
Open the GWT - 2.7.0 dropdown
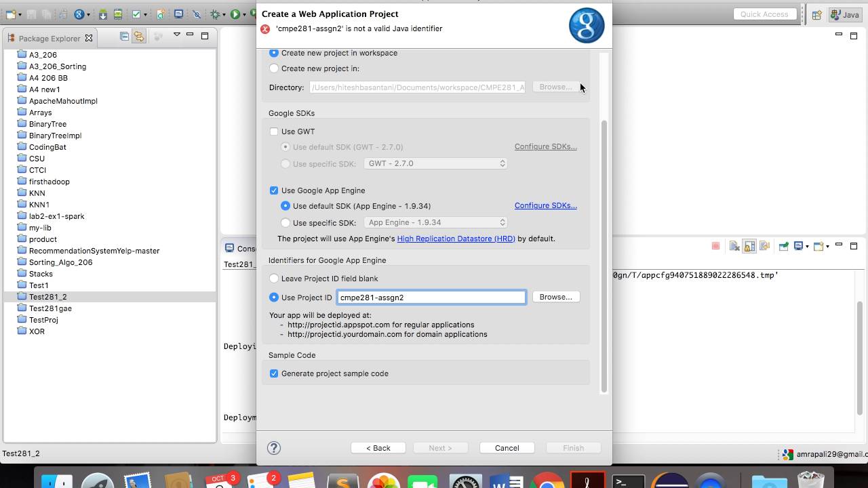tap(435, 163)
